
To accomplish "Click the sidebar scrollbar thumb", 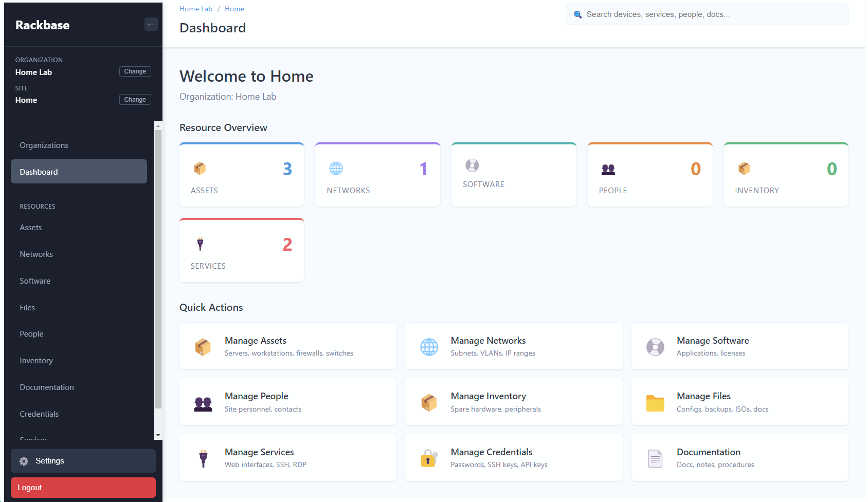I will pos(158,270).
